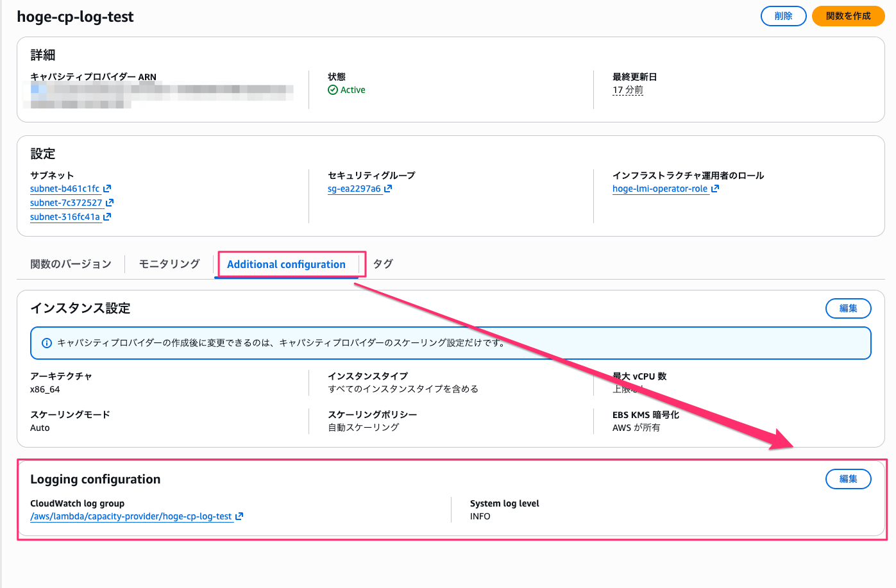Click the すべてのインスタンスタイプを含める value
This screenshot has height=588, width=896.
(403, 389)
